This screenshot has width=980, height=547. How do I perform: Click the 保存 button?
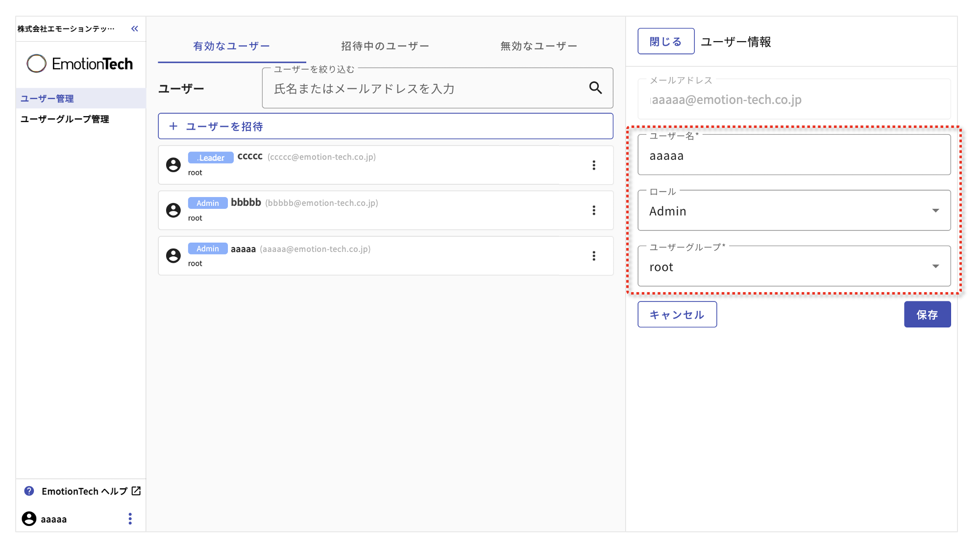click(x=927, y=314)
